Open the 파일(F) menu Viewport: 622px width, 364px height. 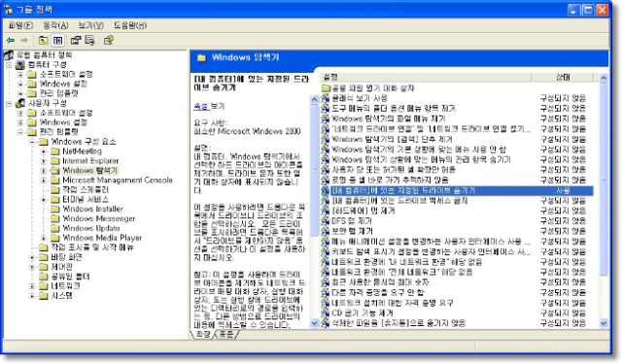point(21,25)
